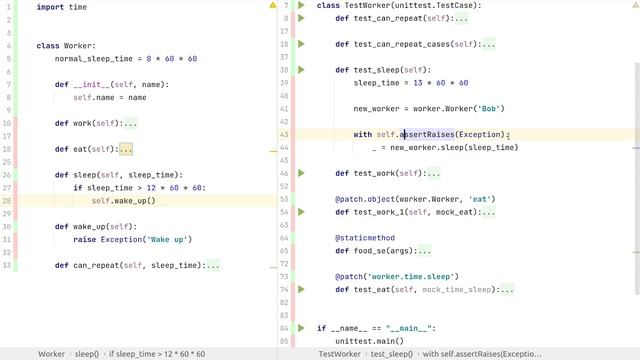
Task: Click 'def __init__(self, name):' line
Action: click(112, 84)
